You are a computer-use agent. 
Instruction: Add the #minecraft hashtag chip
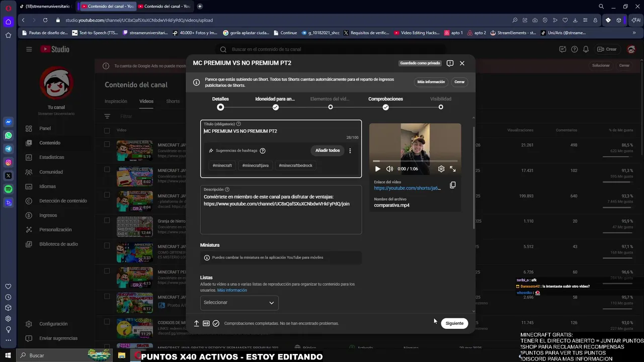(x=222, y=165)
